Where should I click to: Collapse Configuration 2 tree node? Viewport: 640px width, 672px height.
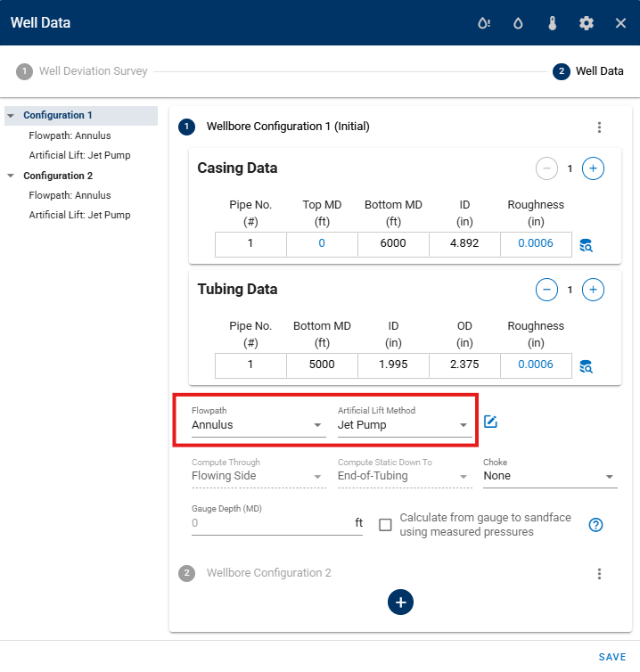[11, 176]
